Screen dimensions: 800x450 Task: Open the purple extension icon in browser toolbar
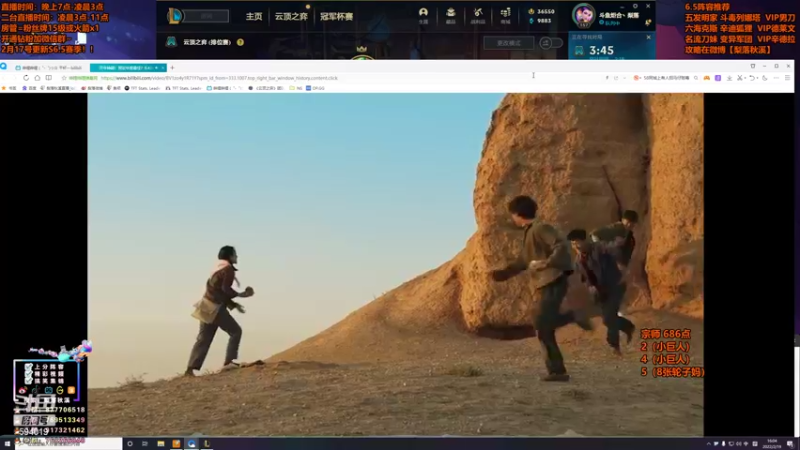(x=718, y=78)
